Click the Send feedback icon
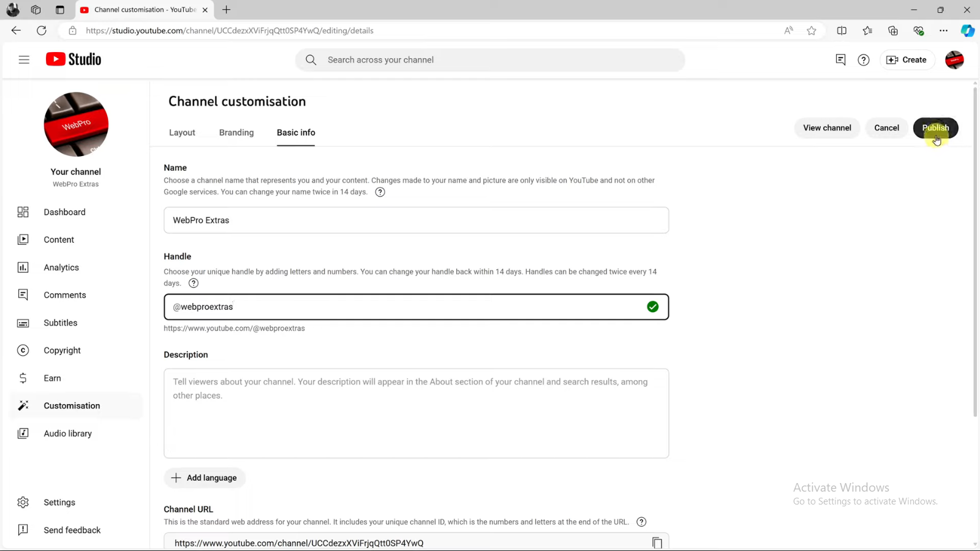Image resolution: width=980 pixels, height=551 pixels. coord(23,530)
